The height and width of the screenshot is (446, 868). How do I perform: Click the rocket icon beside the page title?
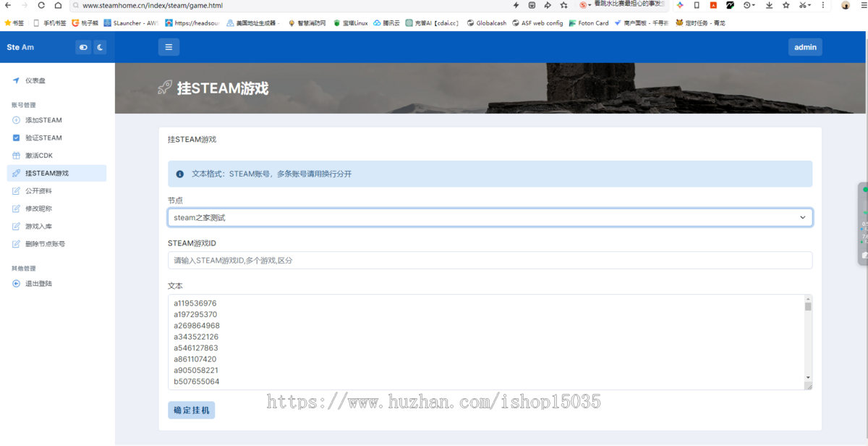165,88
